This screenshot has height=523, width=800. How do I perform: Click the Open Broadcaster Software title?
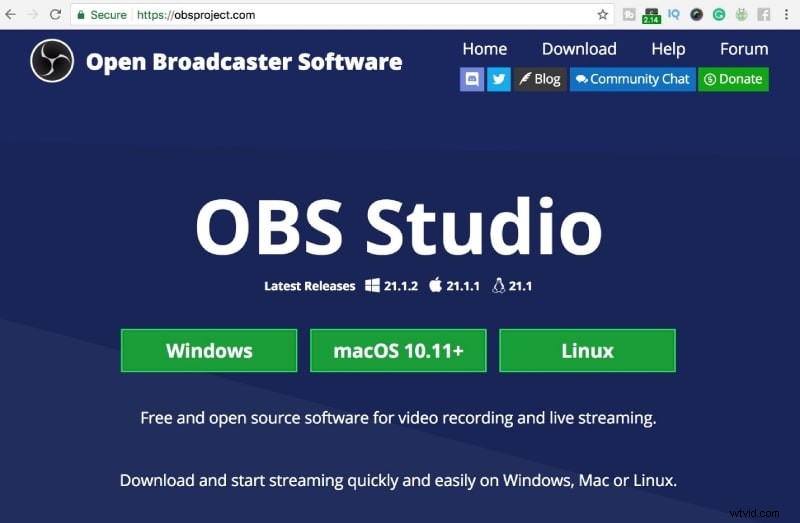(244, 62)
